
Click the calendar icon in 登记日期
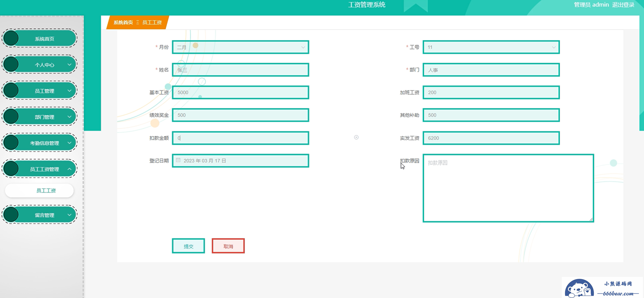click(x=178, y=160)
